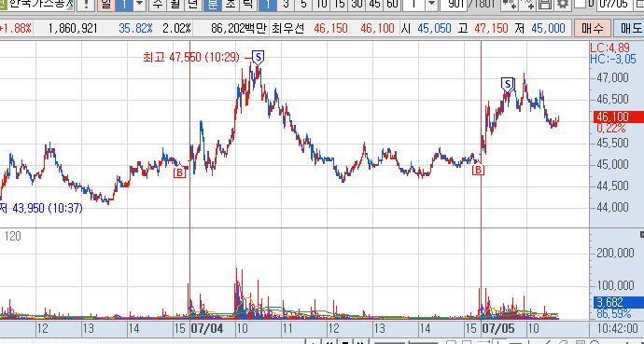This screenshot has width=644, height=344.
Task: Click the 44,000 price axis label
Action: pyautogui.click(x=613, y=208)
